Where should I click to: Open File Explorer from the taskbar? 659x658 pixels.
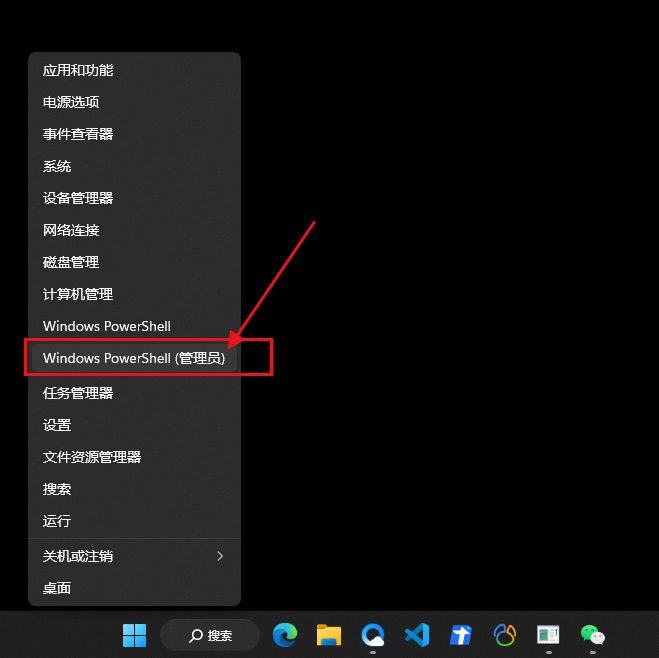click(x=329, y=635)
